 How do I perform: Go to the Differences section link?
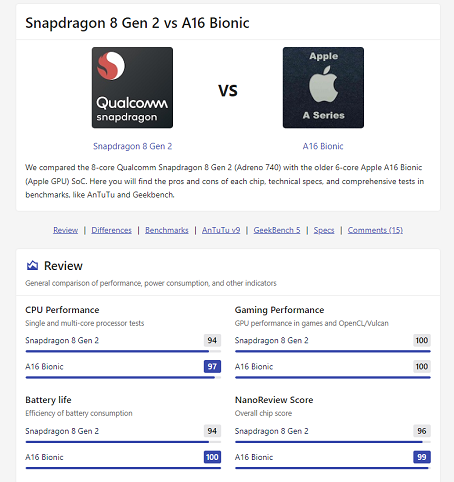(x=111, y=230)
